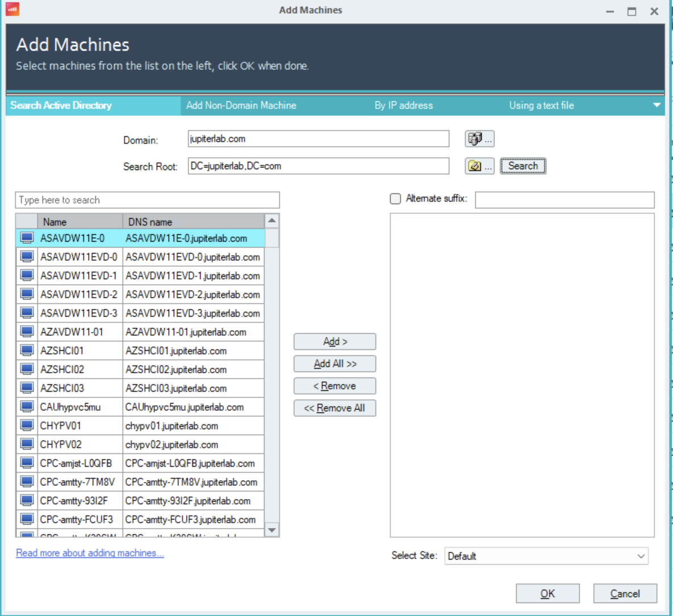673x616 pixels.
Task: Open the Select Site dropdown
Action: point(546,556)
